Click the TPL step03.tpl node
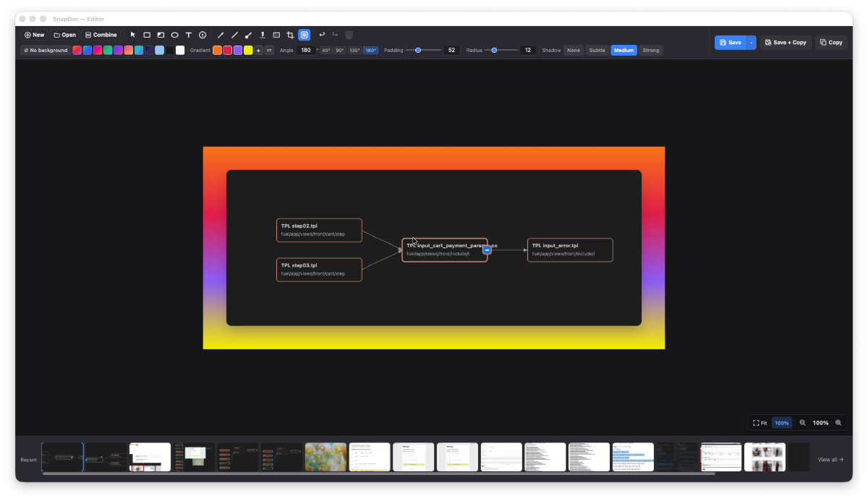868x501 pixels. click(x=319, y=269)
